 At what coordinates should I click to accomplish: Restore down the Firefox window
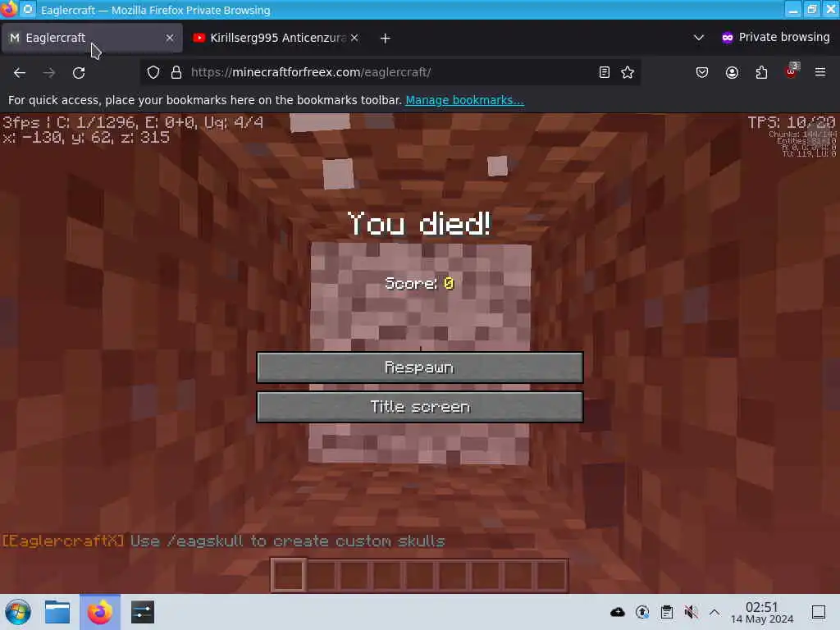click(x=812, y=10)
